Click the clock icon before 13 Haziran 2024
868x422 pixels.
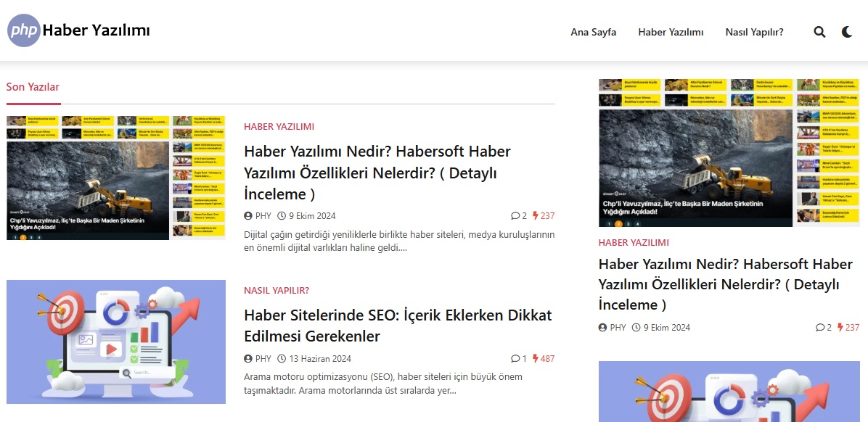click(281, 358)
